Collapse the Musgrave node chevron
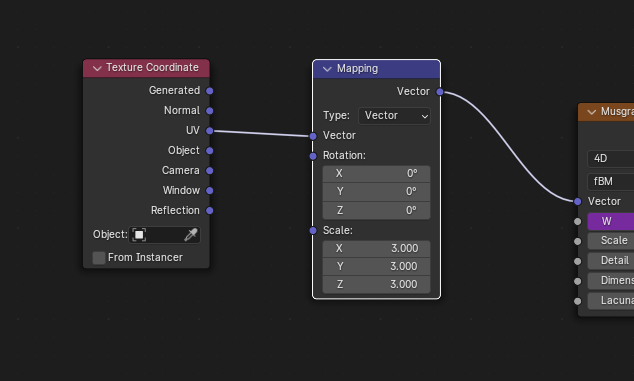The height and width of the screenshot is (381, 634). [x=592, y=112]
